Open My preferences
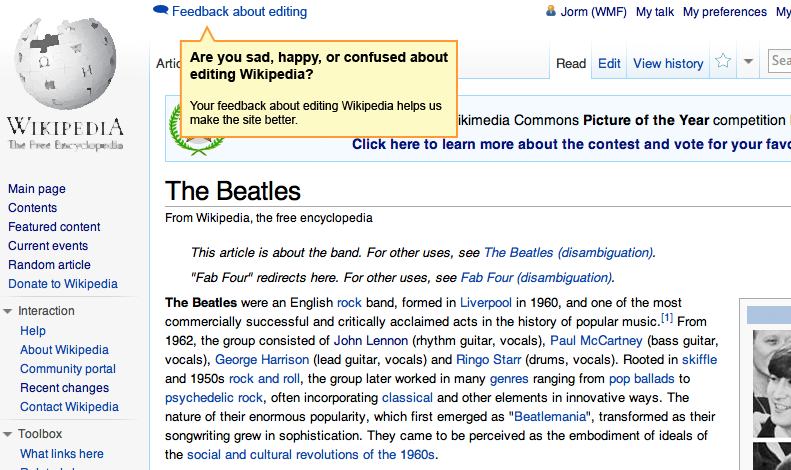 point(724,12)
